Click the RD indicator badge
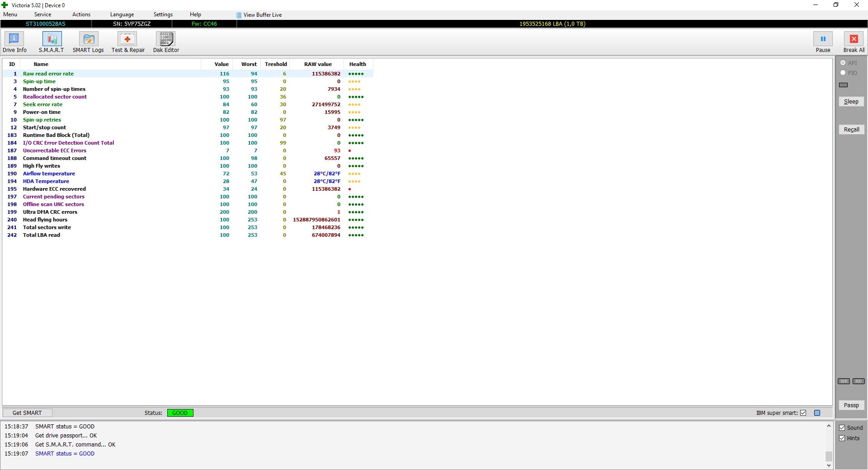 [859, 381]
